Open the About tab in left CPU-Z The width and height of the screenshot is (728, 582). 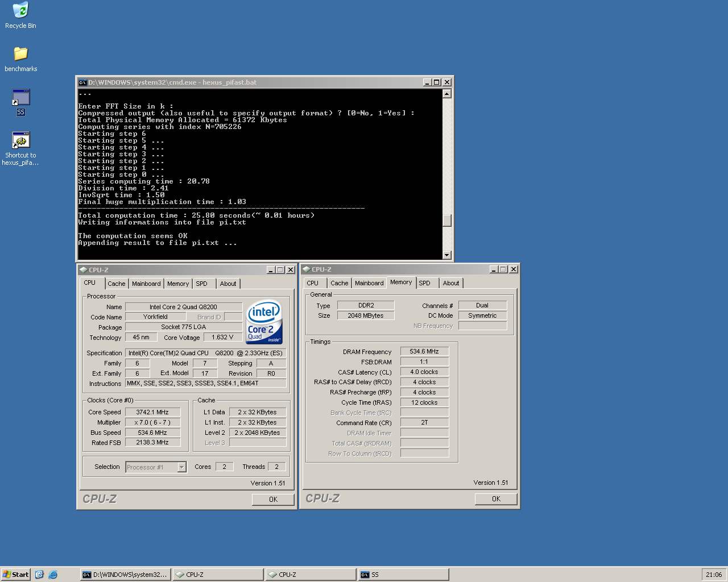point(228,284)
